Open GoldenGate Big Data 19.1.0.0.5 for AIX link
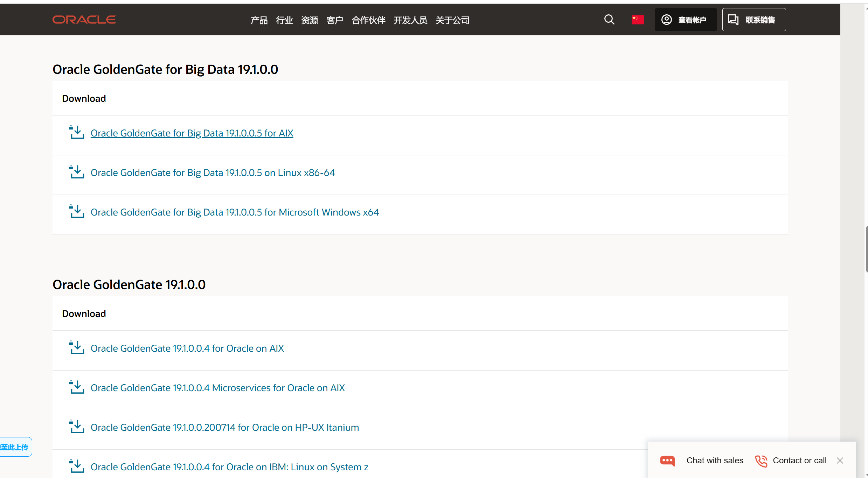This screenshot has height=478, width=868. tap(192, 133)
